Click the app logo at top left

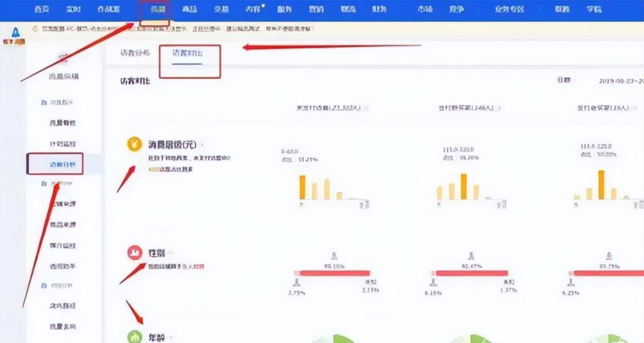[15, 36]
